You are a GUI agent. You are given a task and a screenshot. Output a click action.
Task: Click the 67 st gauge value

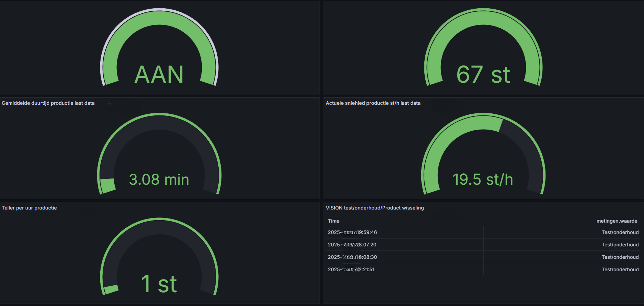483,74
